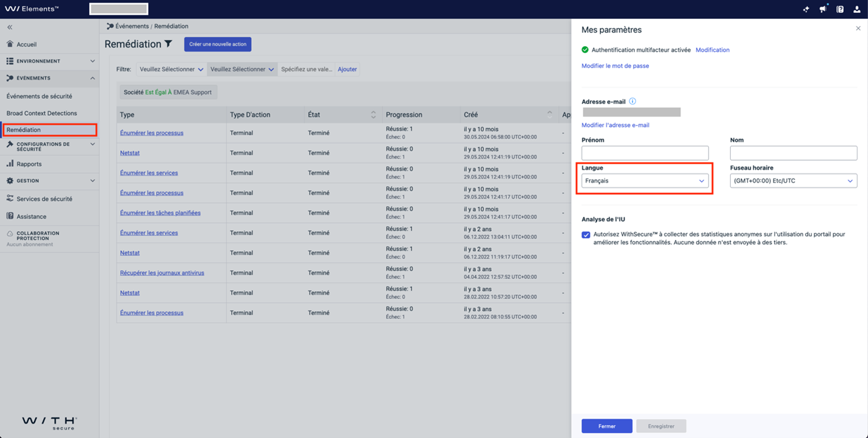Collapse the sidebar with double-chevron icon
This screenshot has height=438, width=868.
coord(10,27)
